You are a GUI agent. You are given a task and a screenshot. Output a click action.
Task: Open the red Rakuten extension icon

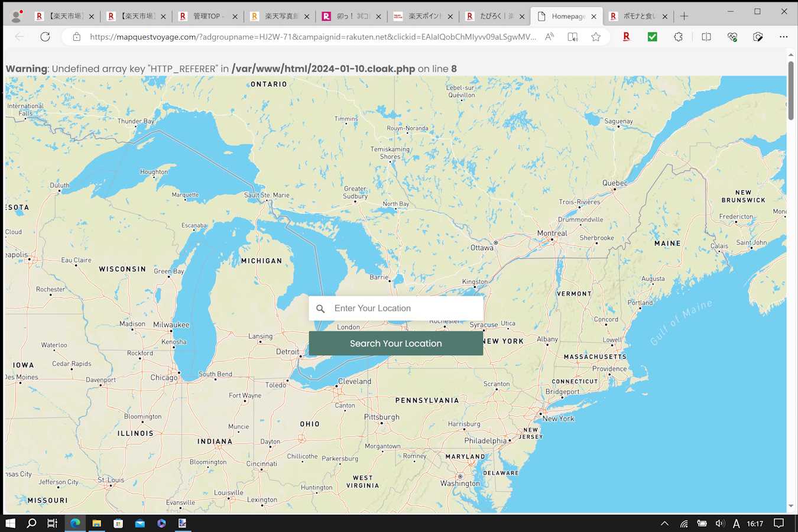pyautogui.click(x=627, y=37)
